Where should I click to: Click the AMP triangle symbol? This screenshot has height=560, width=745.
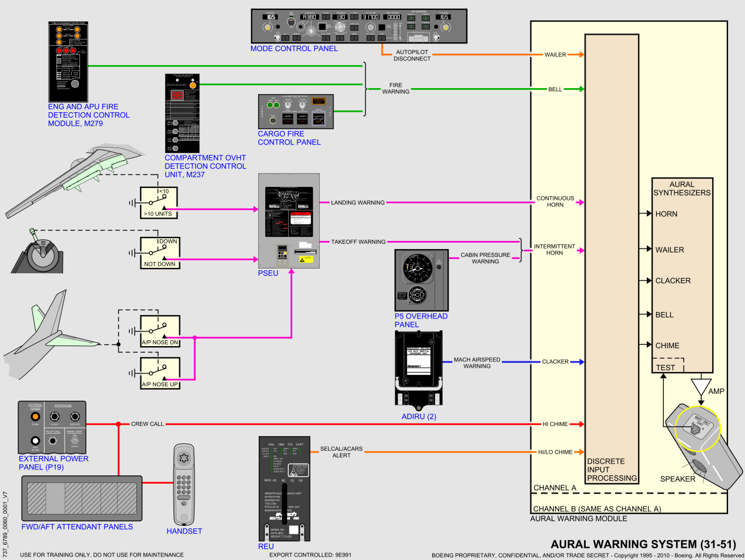(701, 388)
